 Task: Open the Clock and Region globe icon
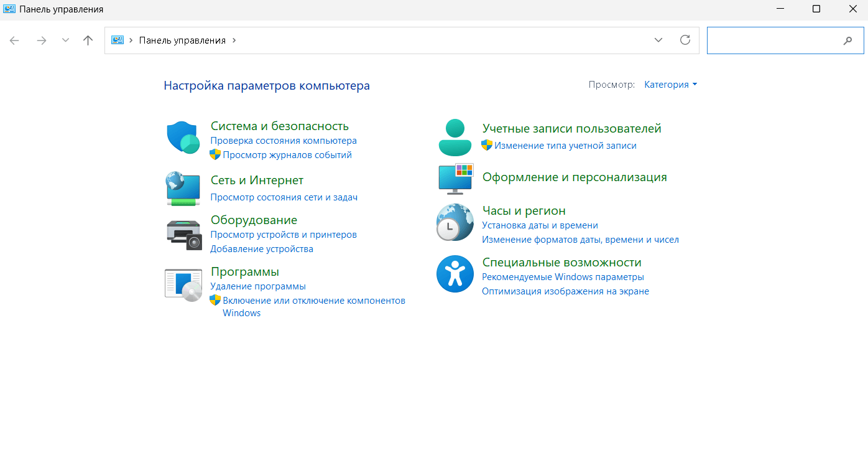coord(455,222)
